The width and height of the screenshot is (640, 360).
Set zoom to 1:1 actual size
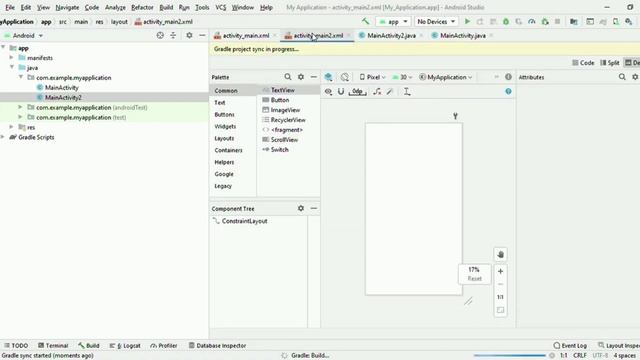[500, 297]
